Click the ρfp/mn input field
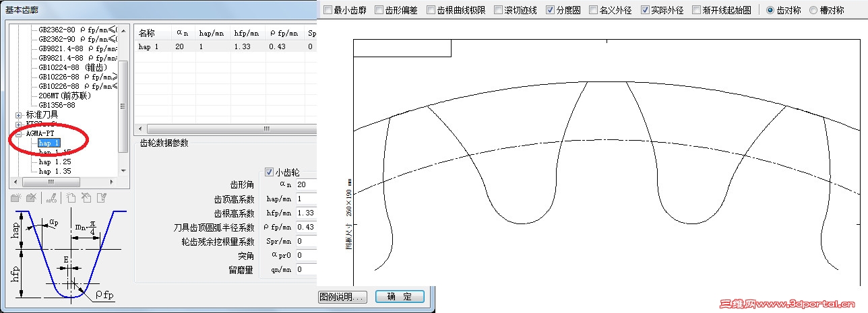 tap(305, 228)
